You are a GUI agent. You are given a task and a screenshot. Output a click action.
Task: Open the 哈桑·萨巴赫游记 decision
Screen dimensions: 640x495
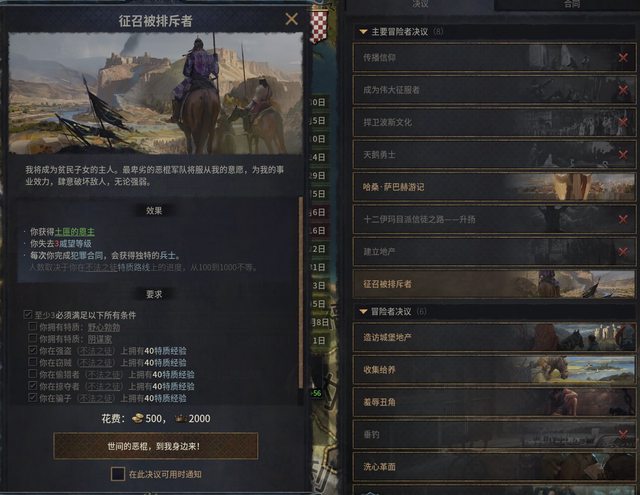pyautogui.click(x=494, y=187)
